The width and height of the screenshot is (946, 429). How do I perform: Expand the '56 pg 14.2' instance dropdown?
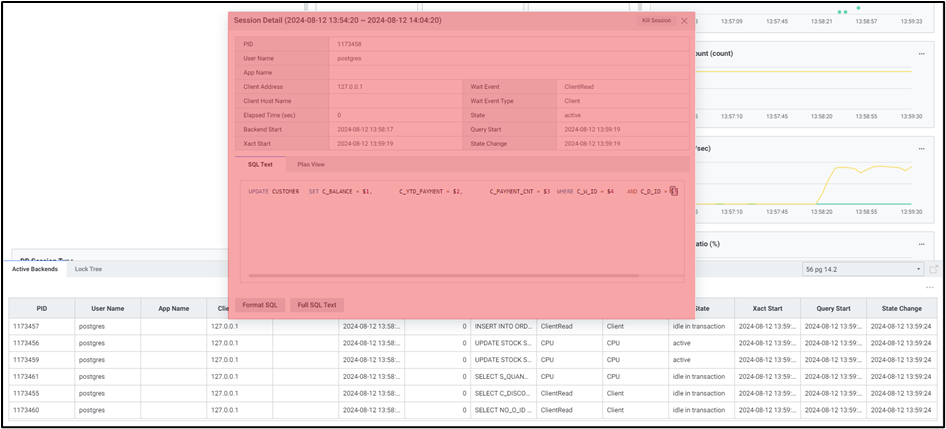click(x=864, y=269)
